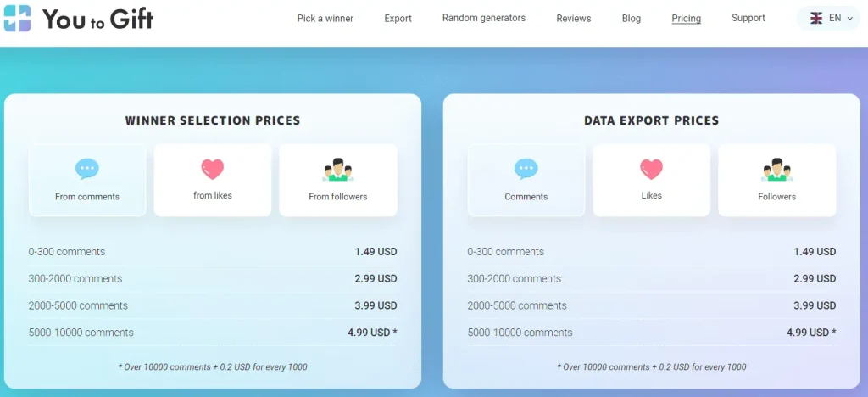The width and height of the screenshot is (868, 397).
Task: Choose the Followers people icon in Data Export
Action: point(776,170)
